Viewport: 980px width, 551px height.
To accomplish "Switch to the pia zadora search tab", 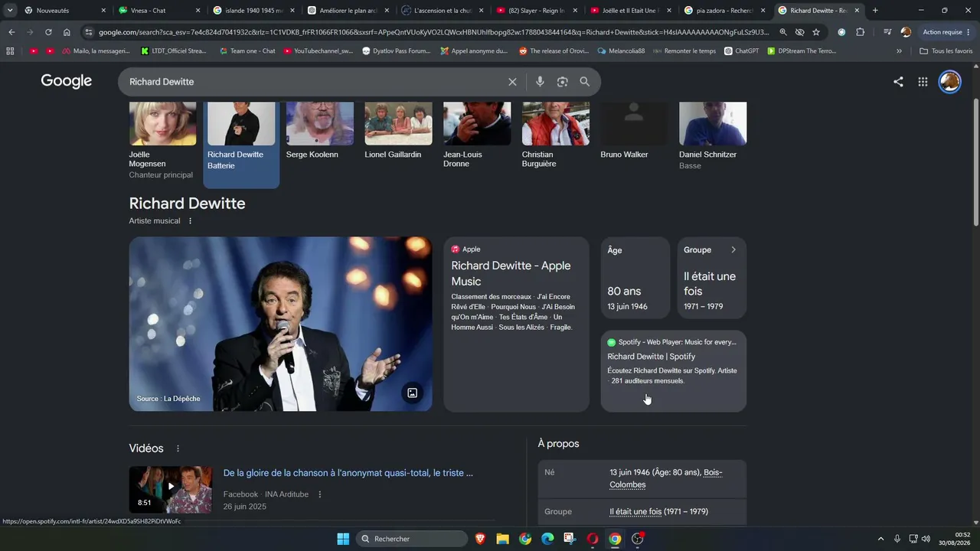I will pyautogui.click(x=725, y=11).
